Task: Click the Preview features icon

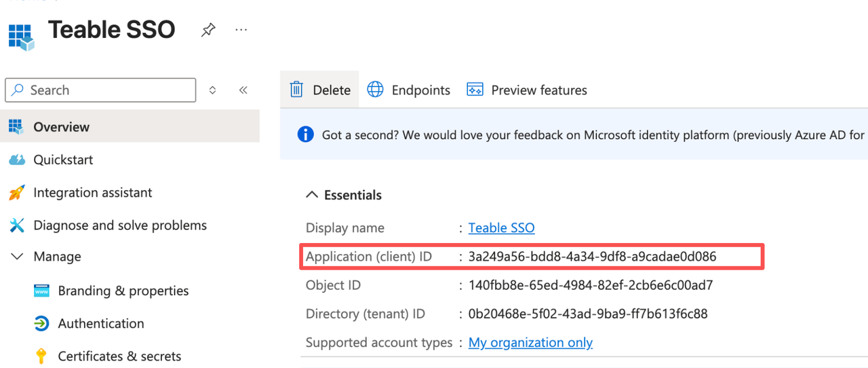Action: click(x=475, y=90)
